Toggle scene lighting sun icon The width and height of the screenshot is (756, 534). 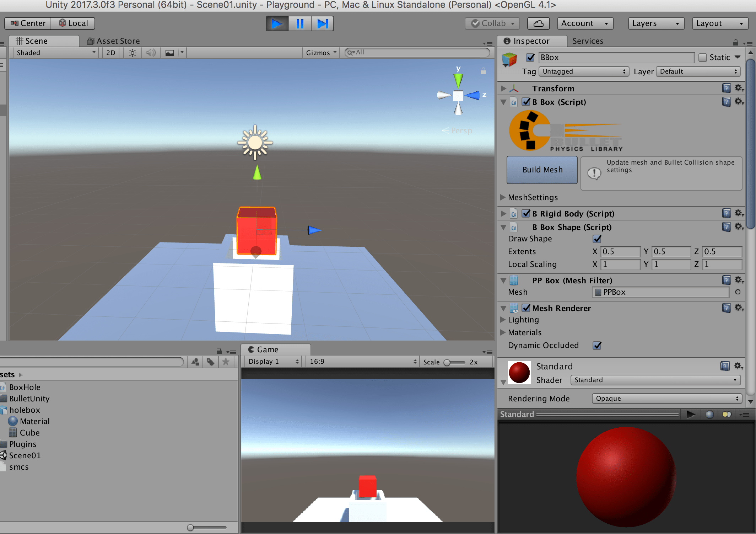(x=132, y=53)
